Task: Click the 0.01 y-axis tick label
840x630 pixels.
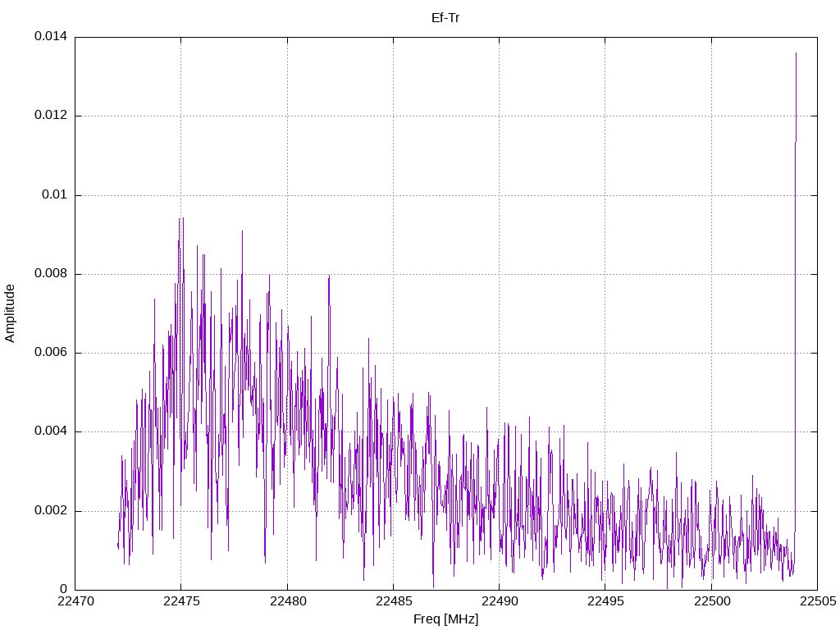Action: (x=55, y=194)
